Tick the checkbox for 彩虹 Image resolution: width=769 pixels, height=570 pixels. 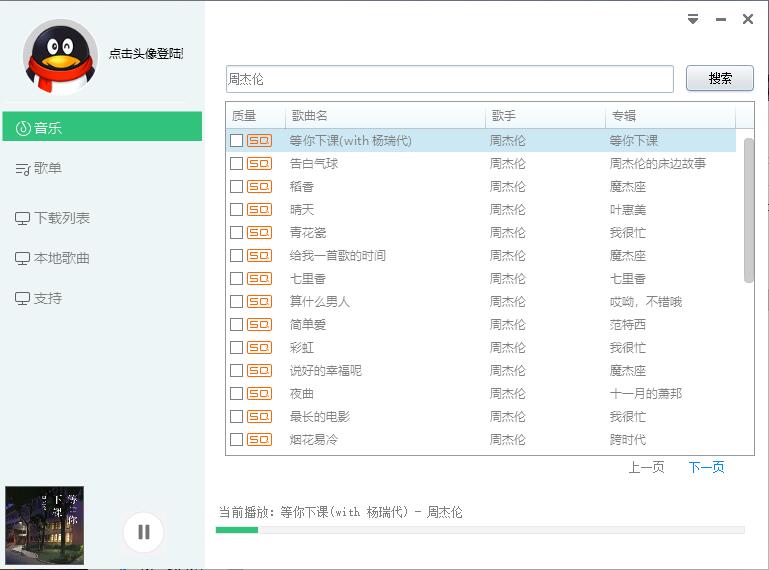tap(236, 347)
